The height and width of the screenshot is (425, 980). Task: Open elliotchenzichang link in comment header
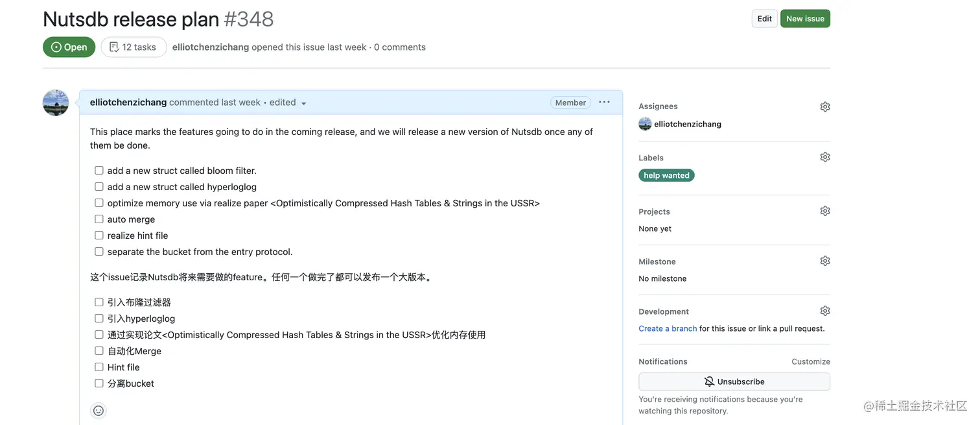coord(128,103)
